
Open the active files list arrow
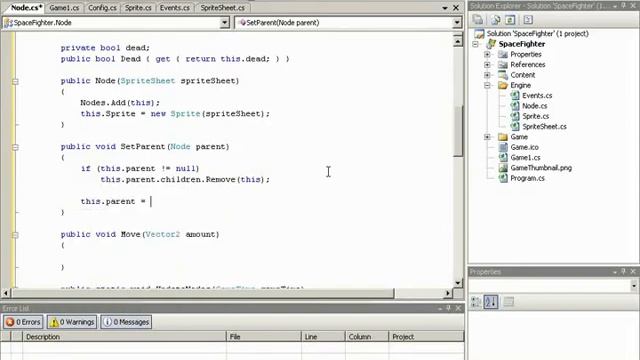point(445,8)
